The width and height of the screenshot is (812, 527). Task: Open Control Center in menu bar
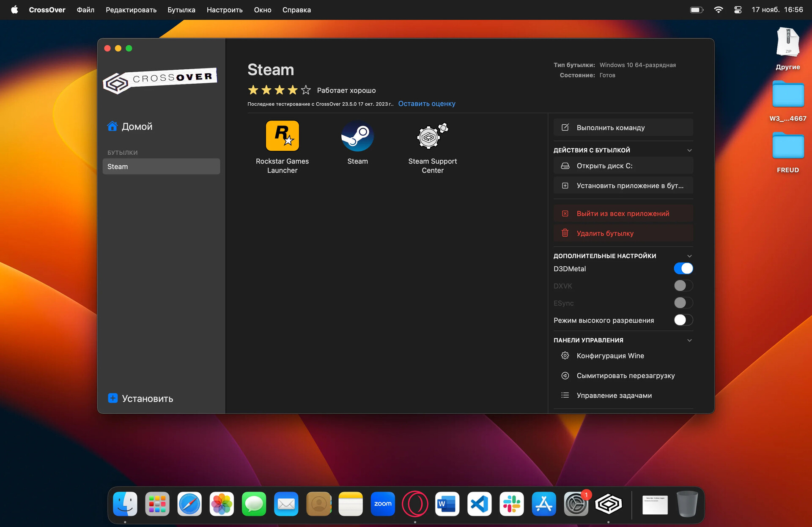click(x=738, y=10)
